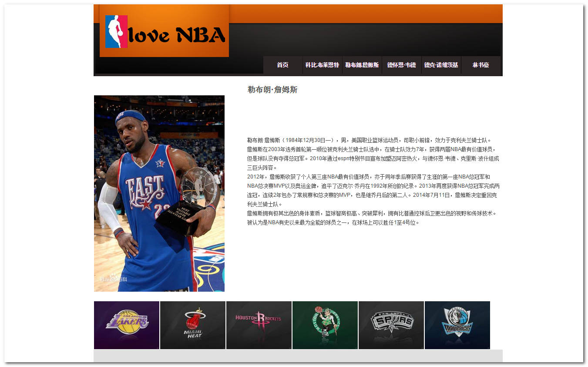This screenshot has width=588, height=367.
Task: Click the text line 利夫兰骑士队。
Action: pyautogui.click(x=265, y=204)
